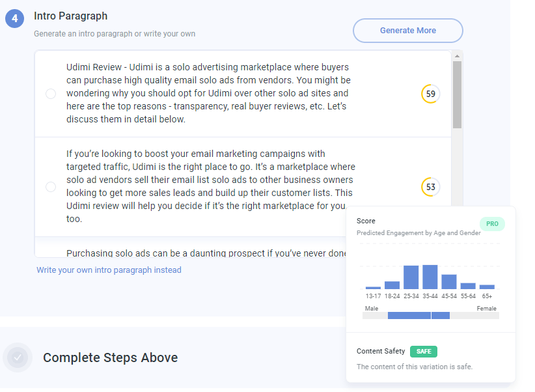The image size is (535, 392).
Task: Click the checkmark icon beside Complete Steps Above
Action: pyautogui.click(x=18, y=357)
